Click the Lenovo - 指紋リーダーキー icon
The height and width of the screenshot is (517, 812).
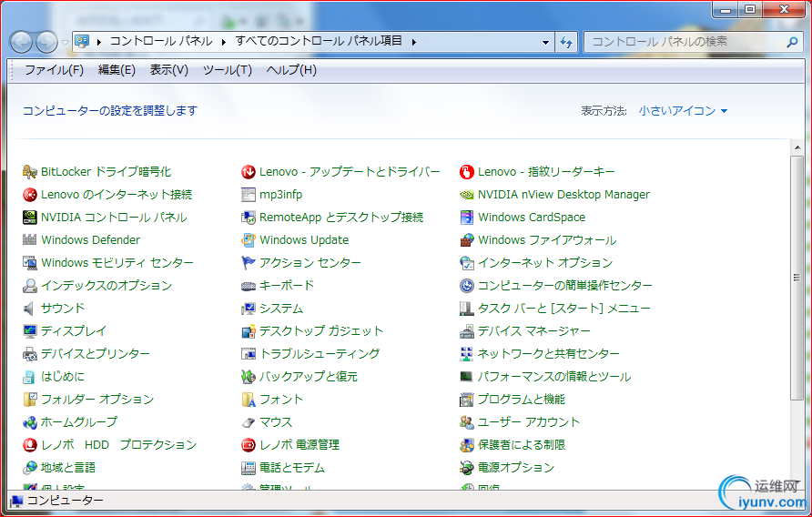(467, 172)
